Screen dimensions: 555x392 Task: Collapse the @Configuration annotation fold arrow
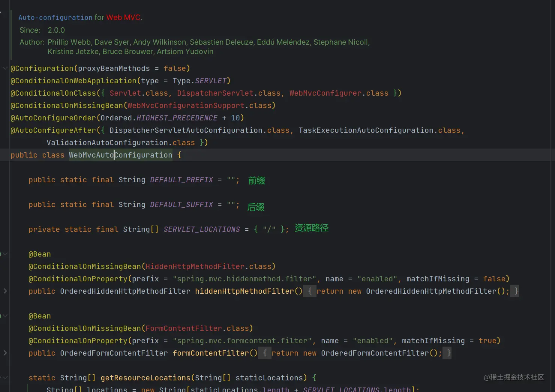tap(5, 68)
